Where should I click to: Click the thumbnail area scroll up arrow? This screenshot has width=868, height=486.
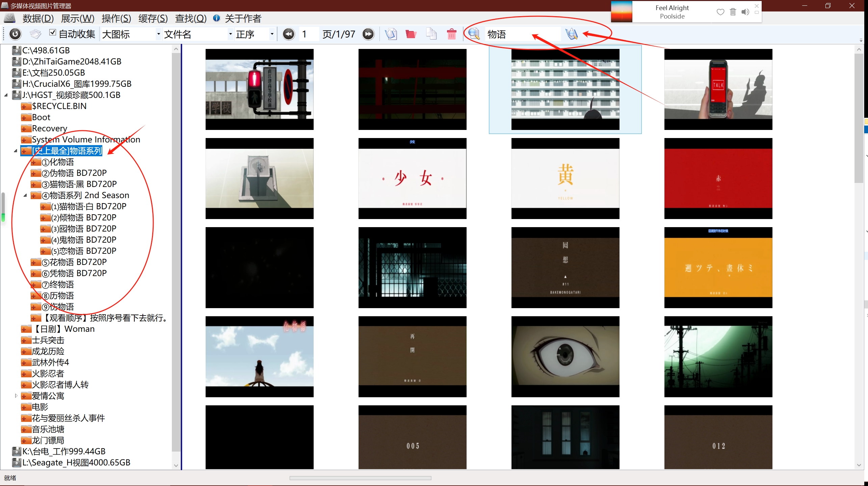[x=859, y=49]
